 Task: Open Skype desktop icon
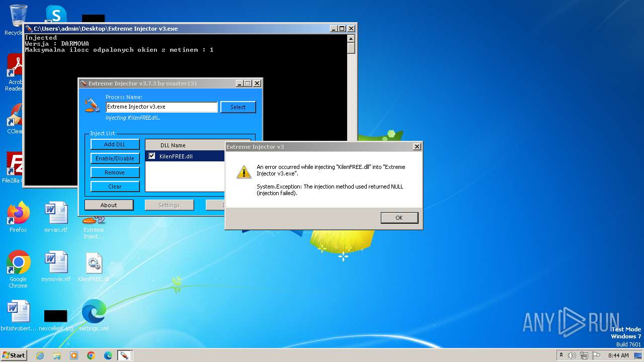pyautogui.click(x=56, y=14)
